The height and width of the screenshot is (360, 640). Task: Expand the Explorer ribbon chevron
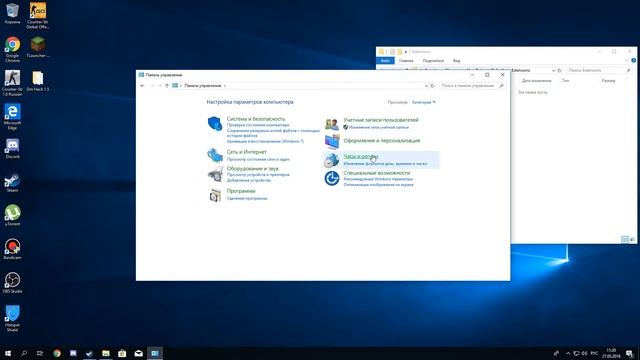627,60
